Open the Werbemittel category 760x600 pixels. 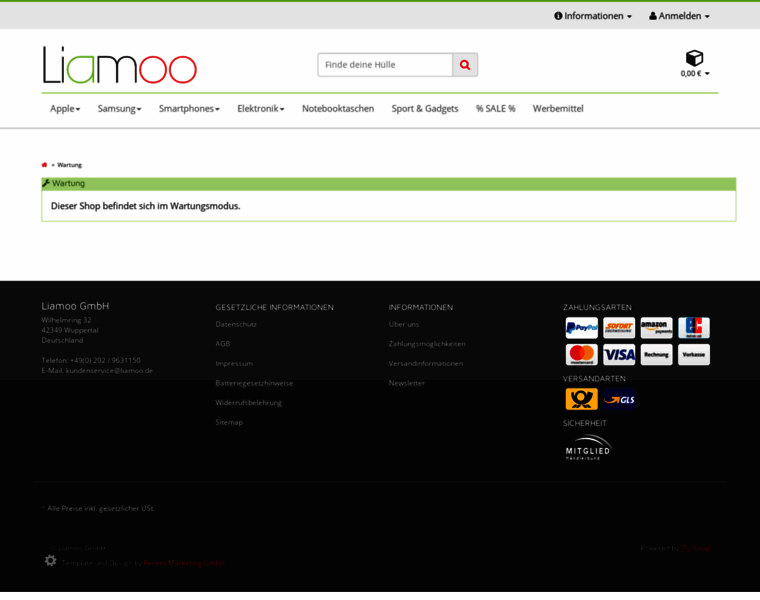(x=558, y=109)
